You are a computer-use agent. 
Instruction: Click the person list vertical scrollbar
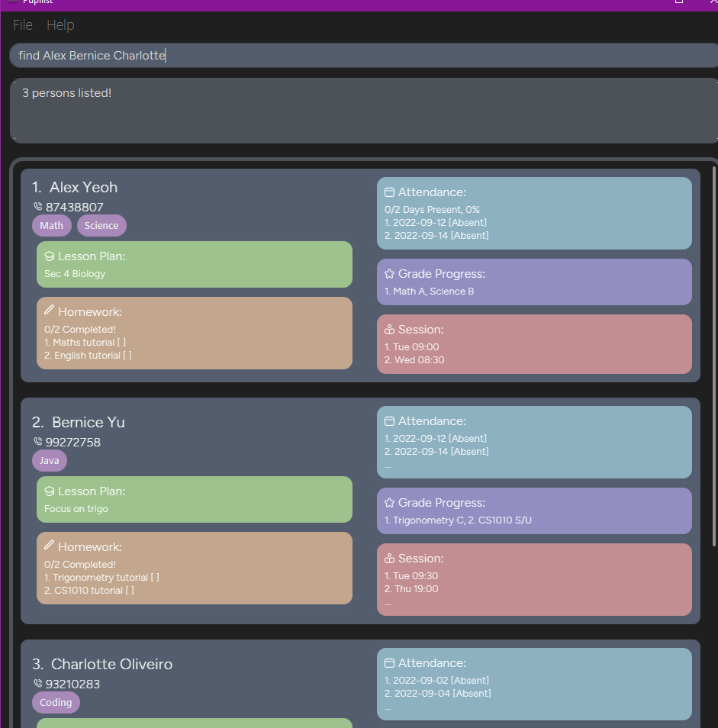[x=714, y=356]
